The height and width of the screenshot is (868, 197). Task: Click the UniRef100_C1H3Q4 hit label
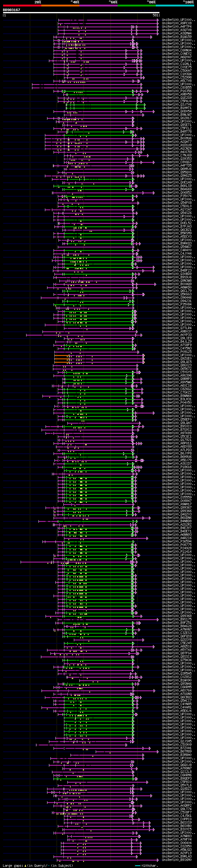click(x=177, y=74)
